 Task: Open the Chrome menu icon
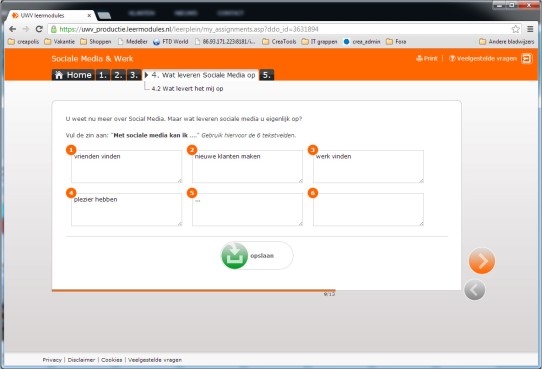pos(530,29)
